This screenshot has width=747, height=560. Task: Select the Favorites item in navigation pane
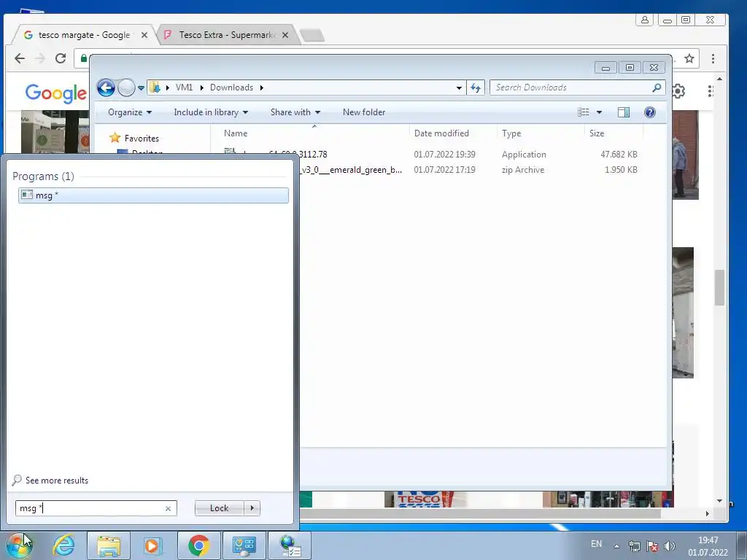point(141,138)
